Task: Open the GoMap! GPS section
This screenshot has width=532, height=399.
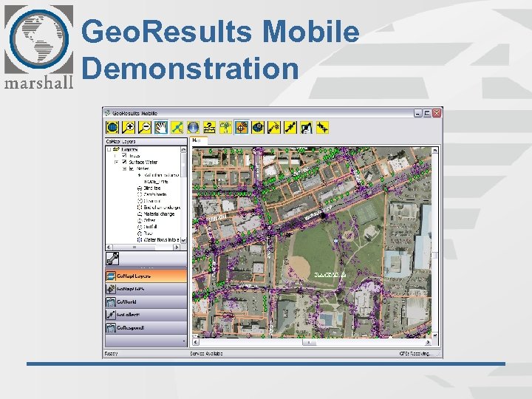Action: pyautogui.click(x=146, y=289)
